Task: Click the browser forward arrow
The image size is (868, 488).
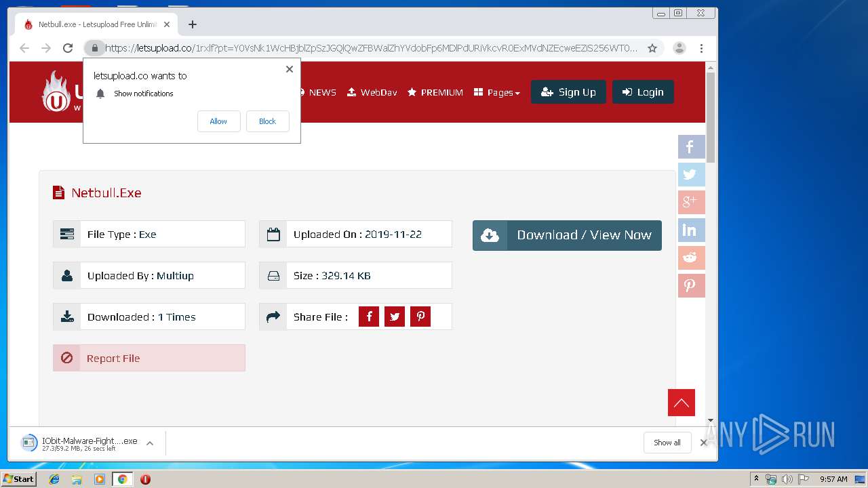Action: tap(46, 48)
